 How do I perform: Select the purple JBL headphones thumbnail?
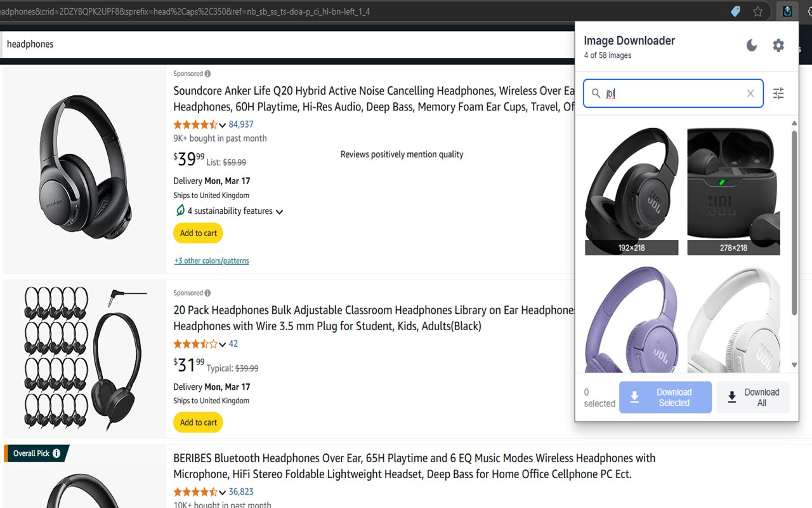(631, 321)
